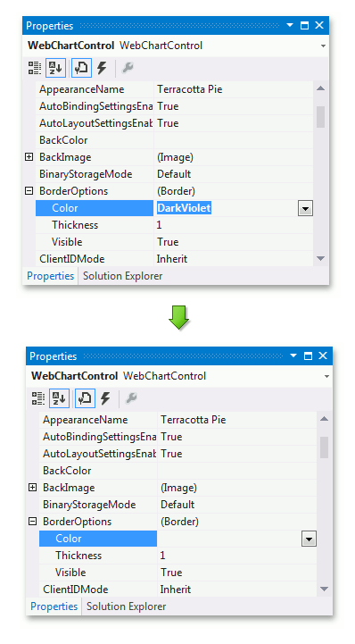This screenshot has width=355, height=644.
Task: Switch to Solution Explorer tab in bottom panel
Action: coord(127,606)
